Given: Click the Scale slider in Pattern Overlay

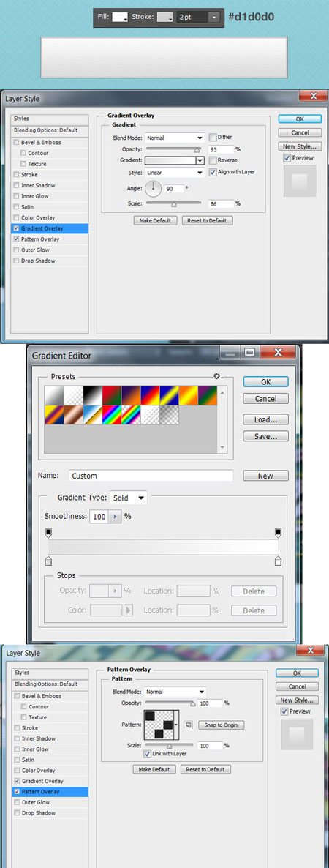Looking at the screenshot, I should point(169,745).
